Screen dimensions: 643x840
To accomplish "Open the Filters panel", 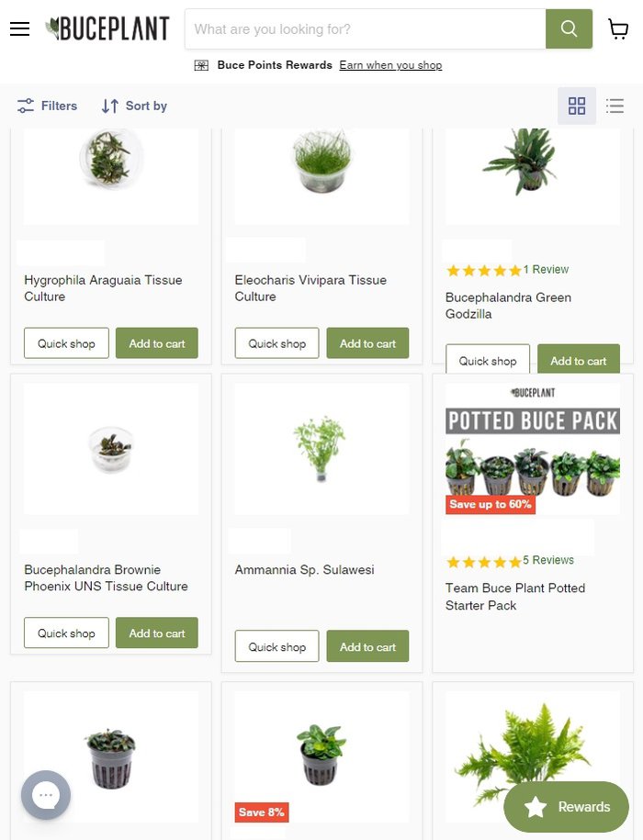I will tap(47, 106).
